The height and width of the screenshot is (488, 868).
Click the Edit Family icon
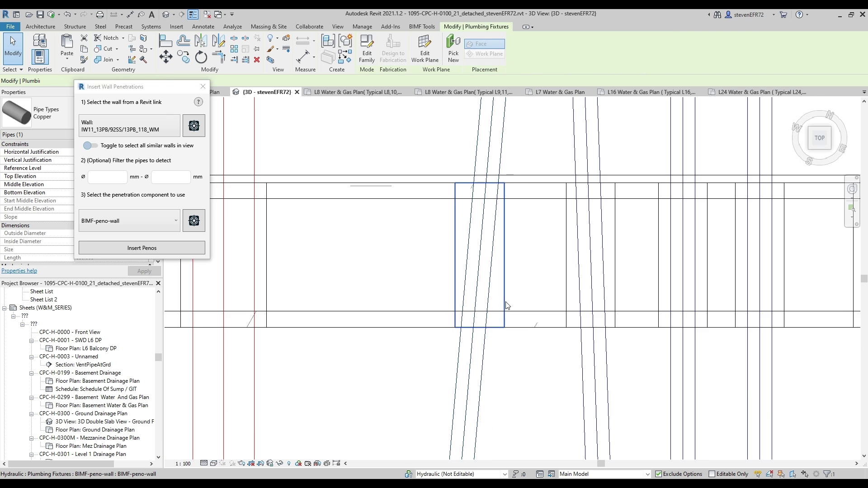(x=367, y=48)
